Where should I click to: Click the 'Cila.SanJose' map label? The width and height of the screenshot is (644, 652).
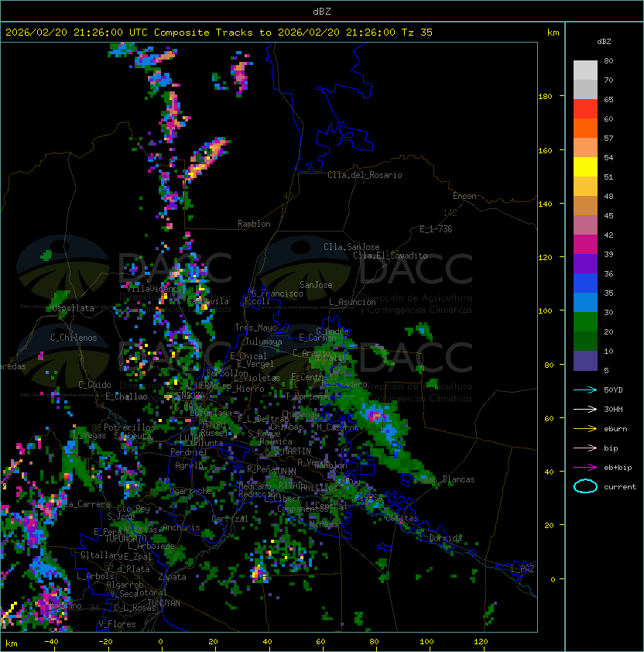click(351, 247)
